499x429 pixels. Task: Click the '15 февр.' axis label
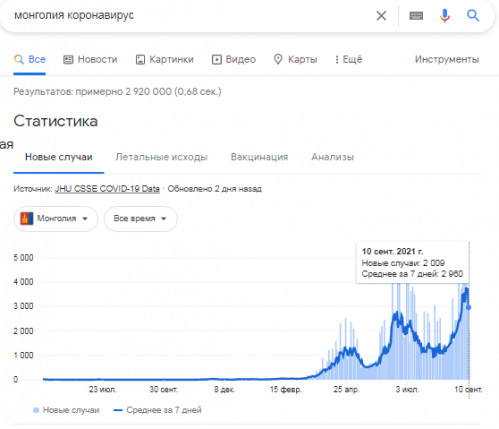pyautogui.click(x=286, y=389)
